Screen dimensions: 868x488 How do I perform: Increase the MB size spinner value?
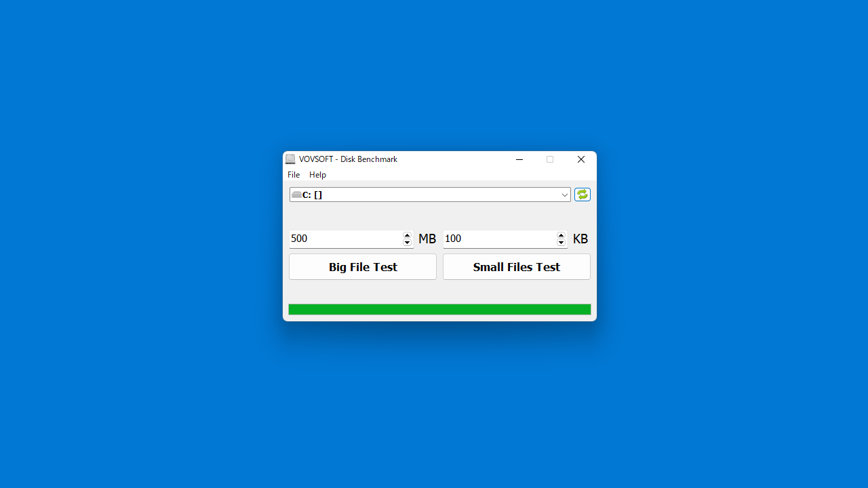[x=408, y=235]
